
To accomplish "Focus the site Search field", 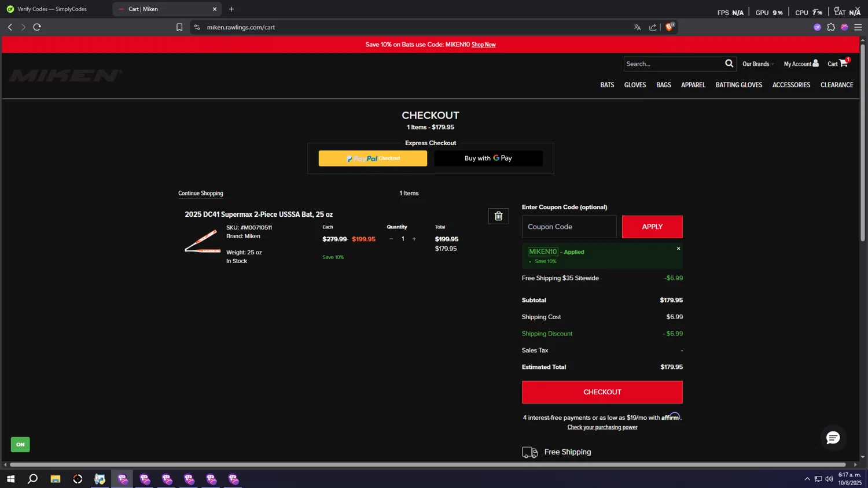I will 673,64.
